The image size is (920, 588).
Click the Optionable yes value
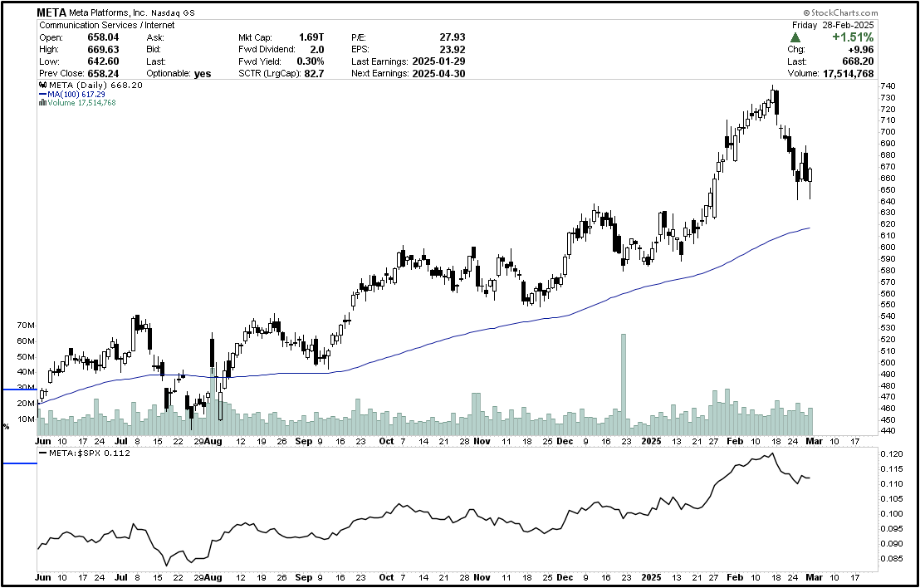tap(201, 74)
